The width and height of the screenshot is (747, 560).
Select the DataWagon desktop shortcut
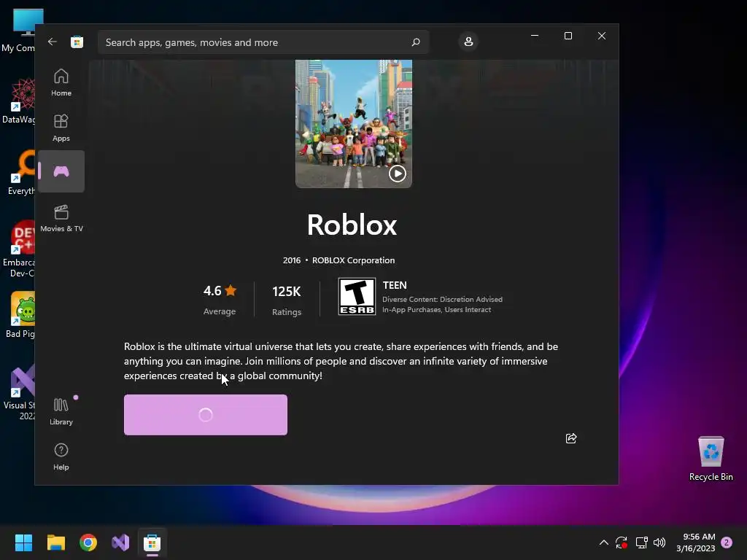pyautogui.click(x=20, y=101)
